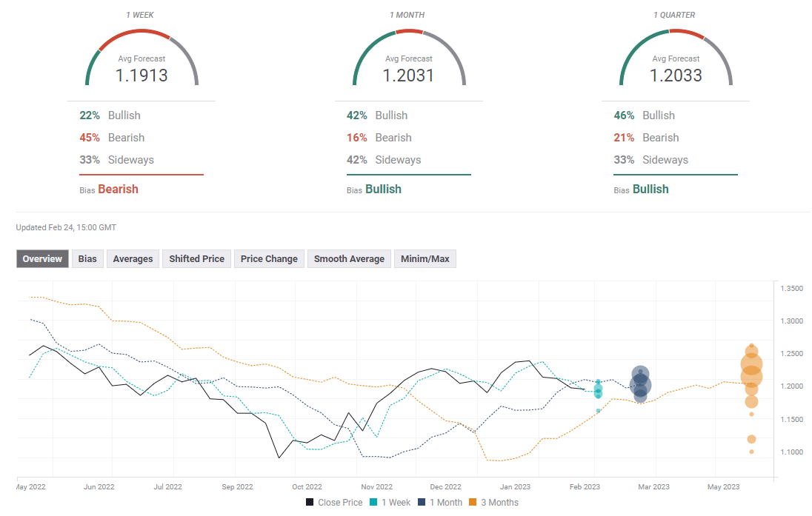The image size is (812, 516).
Task: Select the Minim/Max tab
Action: pyautogui.click(x=425, y=258)
